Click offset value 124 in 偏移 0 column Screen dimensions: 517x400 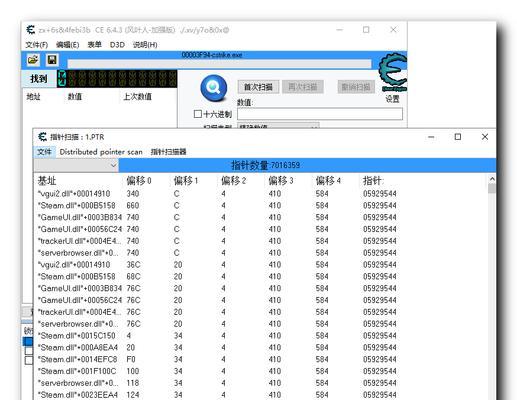coord(133,395)
